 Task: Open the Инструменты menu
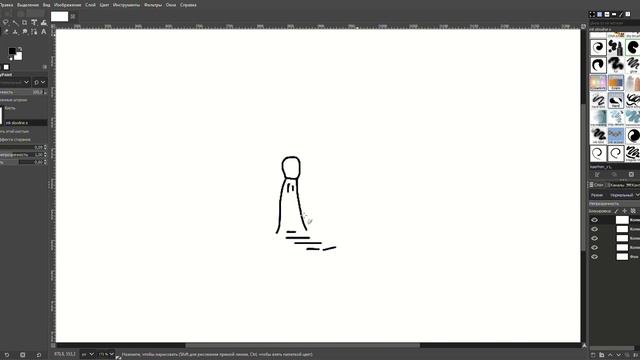click(126, 5)
